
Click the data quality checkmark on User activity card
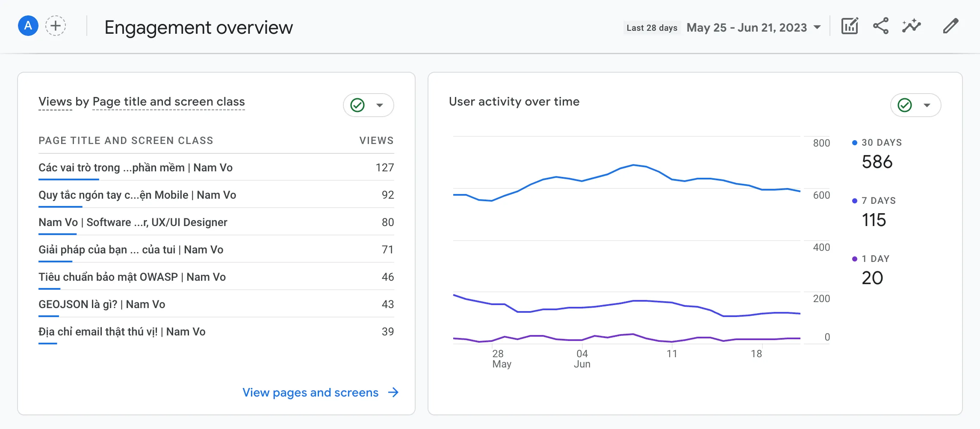pyautogui.click(x=904, y=105)
